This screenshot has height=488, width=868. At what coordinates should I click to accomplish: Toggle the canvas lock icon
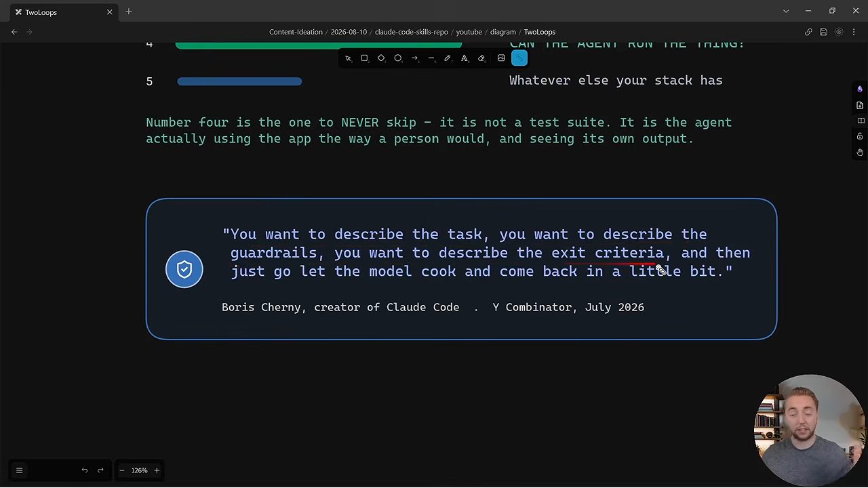click(860, 136)
